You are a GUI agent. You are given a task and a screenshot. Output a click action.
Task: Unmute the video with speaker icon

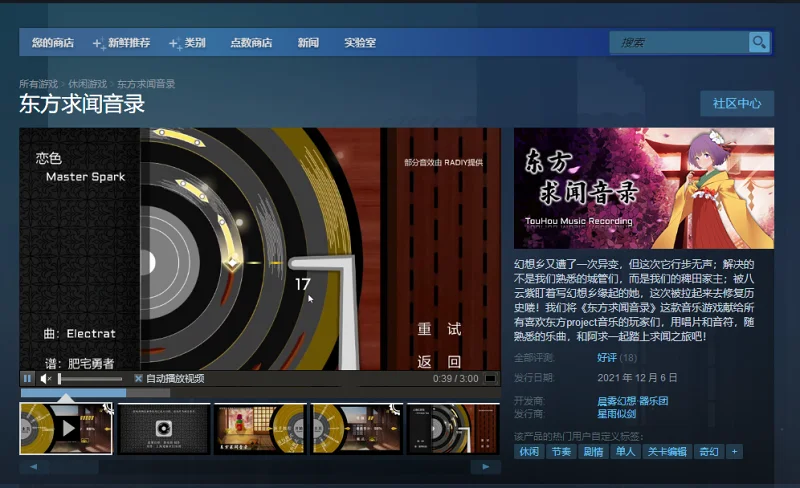pos(45,378)
